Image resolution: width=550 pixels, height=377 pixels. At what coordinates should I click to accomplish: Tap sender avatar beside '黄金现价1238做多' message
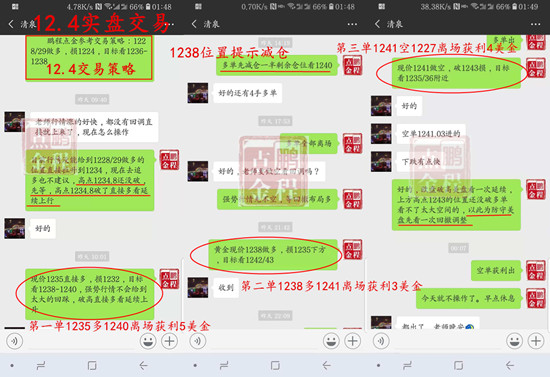(x=353, y=250)
